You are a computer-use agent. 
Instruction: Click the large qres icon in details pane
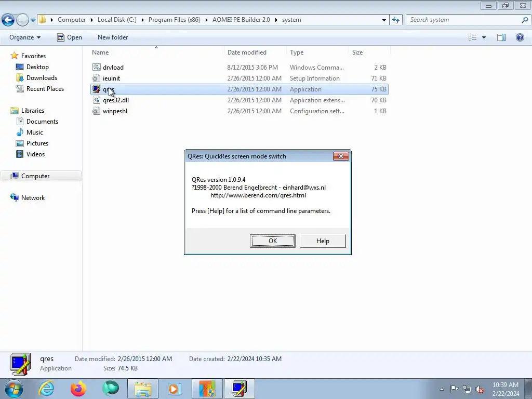tap(20, 364)
